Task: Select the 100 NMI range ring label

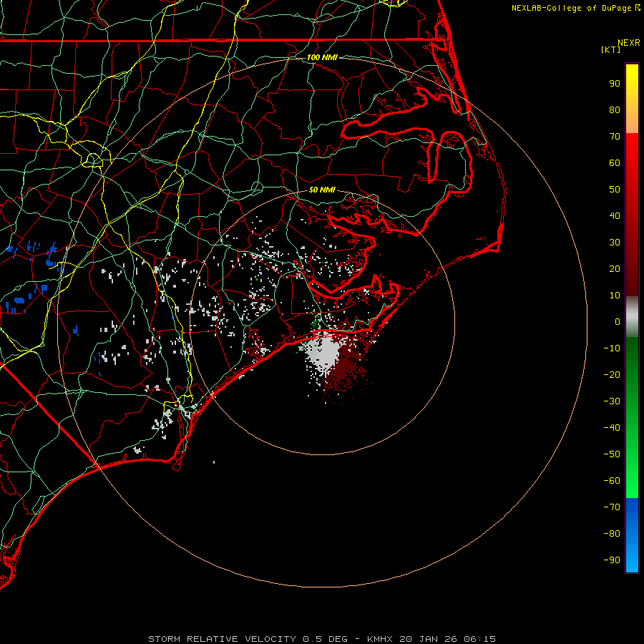Action: click(x=322, y=57)
